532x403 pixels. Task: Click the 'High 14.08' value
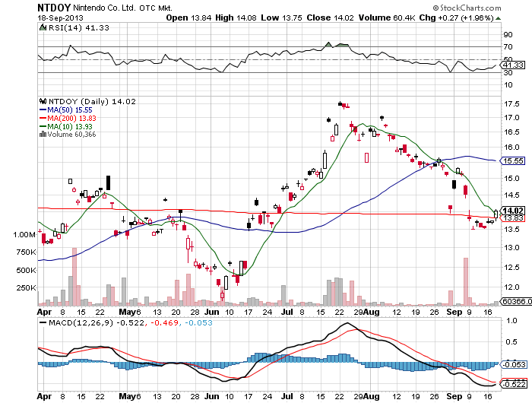point(236,17)
